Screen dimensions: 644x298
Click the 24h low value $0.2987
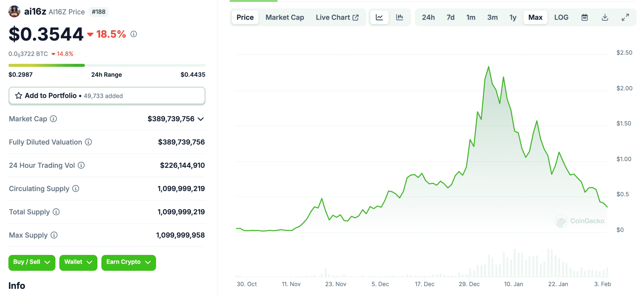(x=20, y=74)
